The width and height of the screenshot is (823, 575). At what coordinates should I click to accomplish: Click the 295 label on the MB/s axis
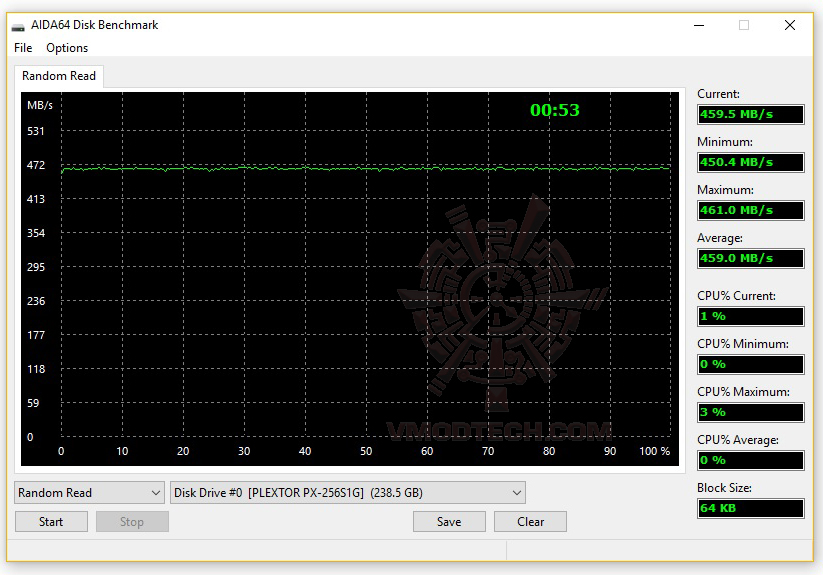coord(36,267)
